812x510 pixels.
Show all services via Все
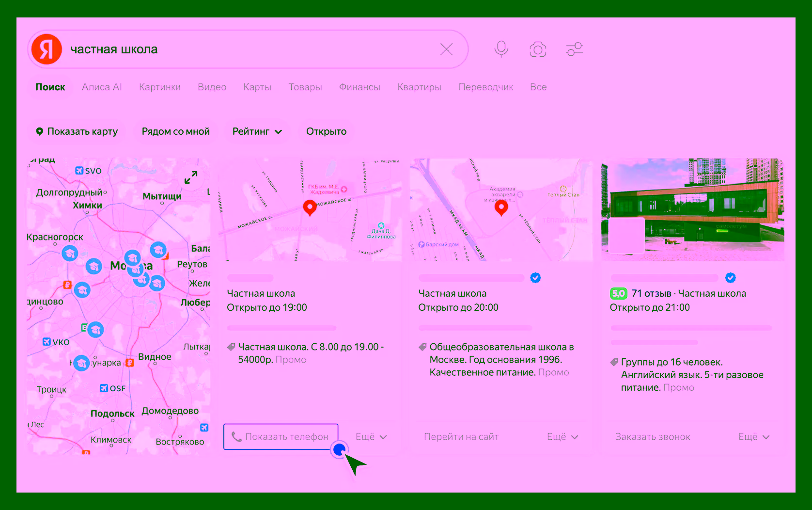[538, 87]
